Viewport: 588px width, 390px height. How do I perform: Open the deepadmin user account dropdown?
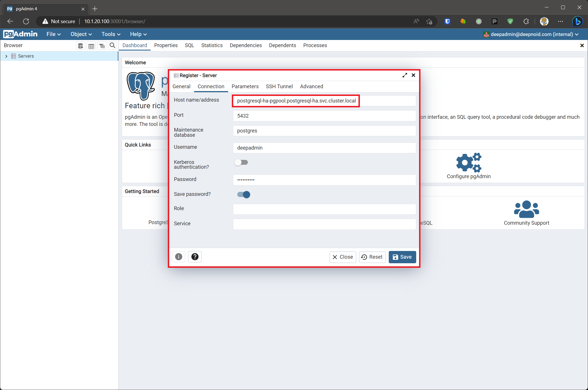(531, 34)
